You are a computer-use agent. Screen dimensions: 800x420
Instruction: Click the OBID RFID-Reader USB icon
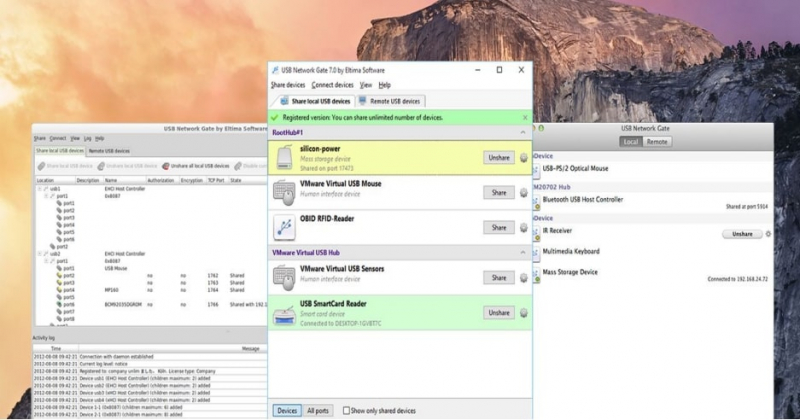284,227
